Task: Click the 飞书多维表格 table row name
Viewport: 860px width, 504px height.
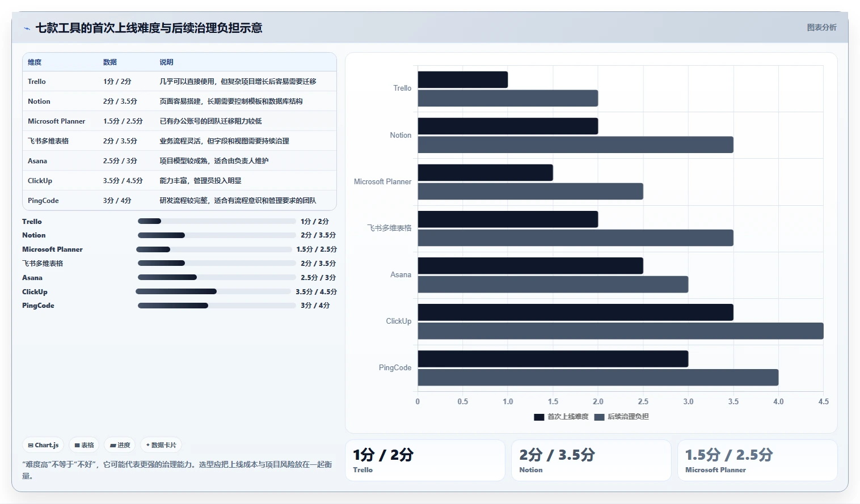Action: click(x=48, y=141)
